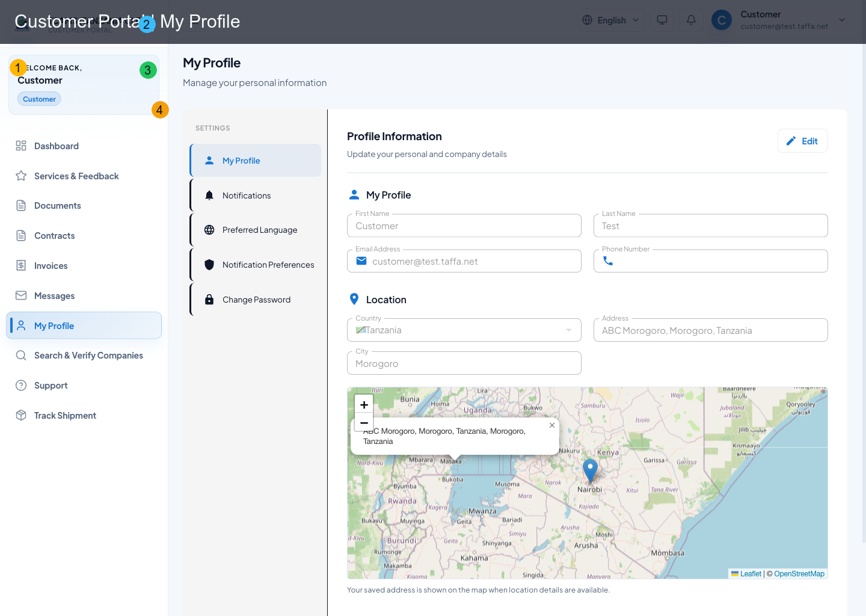The width and height of the screenshot is (866, 616).
Task: Click the First Name field
Action: click(464, 226)
